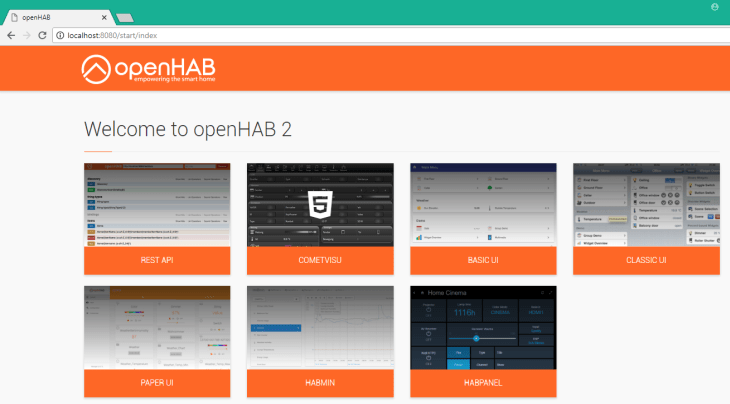Image resolution: width=730 pixels, height=404 pixels.
Task: Open HABPANEL via its orange label
Action: click(483, 384)
